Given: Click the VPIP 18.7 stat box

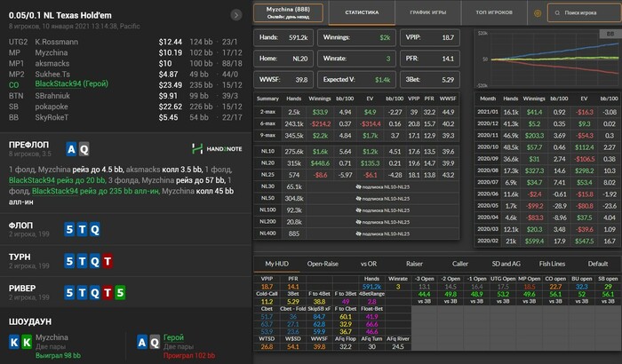Looking at the screenshot, I should click(x=429, y=37).
